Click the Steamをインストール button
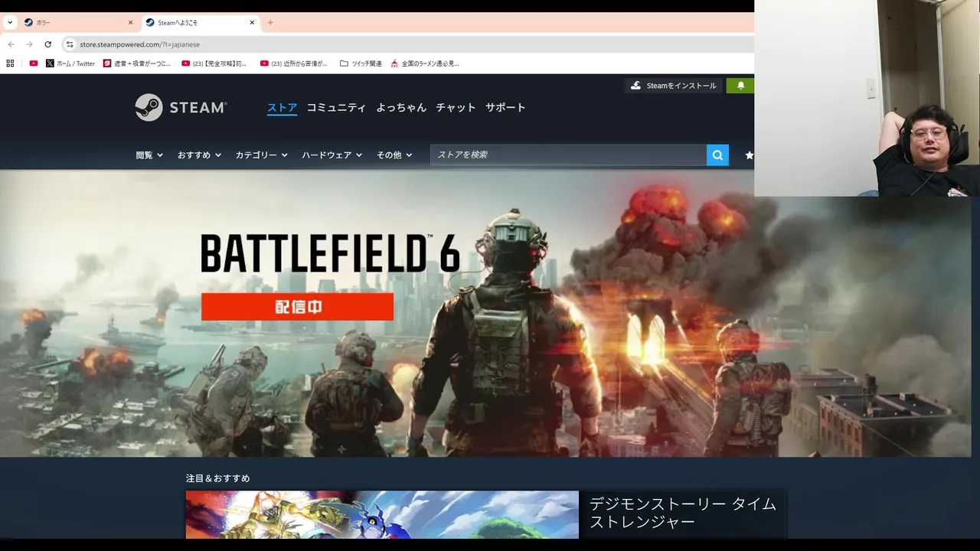 (673, 86)
